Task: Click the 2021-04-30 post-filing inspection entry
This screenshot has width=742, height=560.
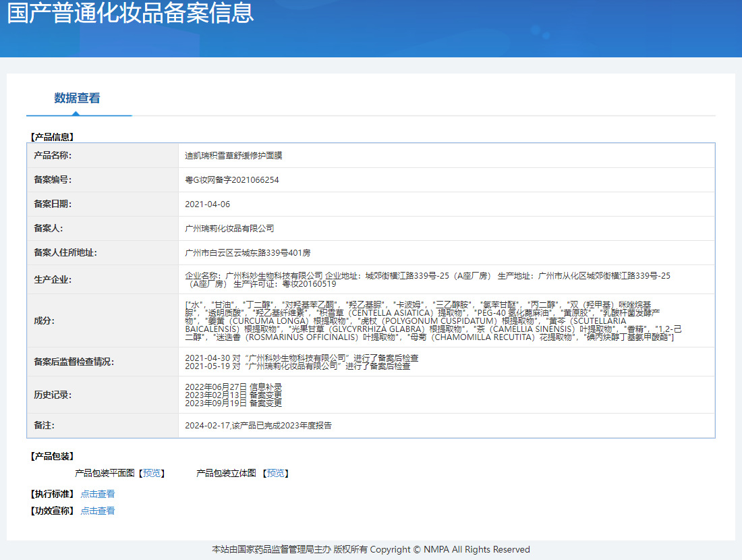Action: tap(302, 358)
